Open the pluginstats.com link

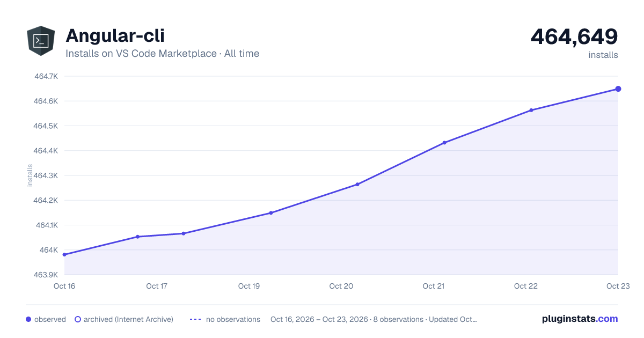pyautogui.click(x=580, y=319)
